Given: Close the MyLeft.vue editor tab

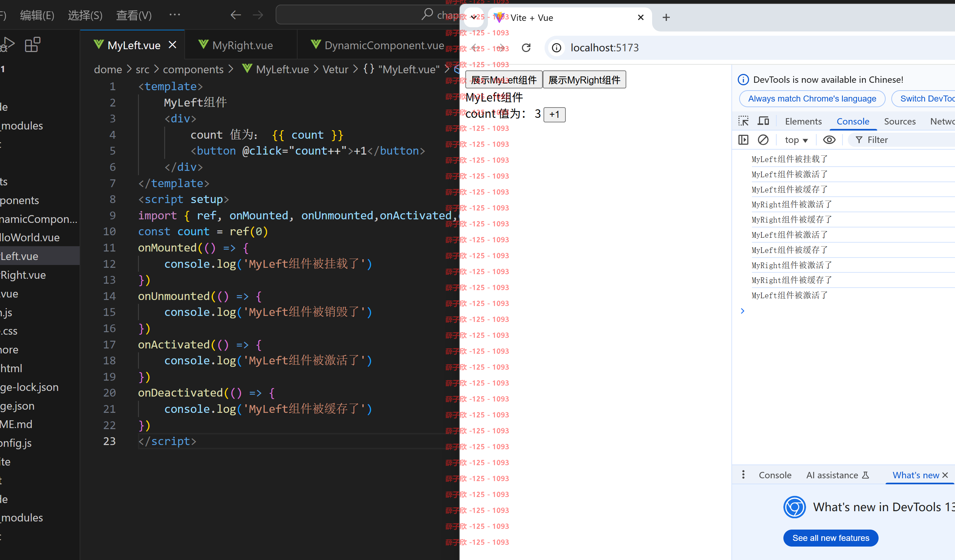Looking at the screenshot, I should [x=172, y=45].
